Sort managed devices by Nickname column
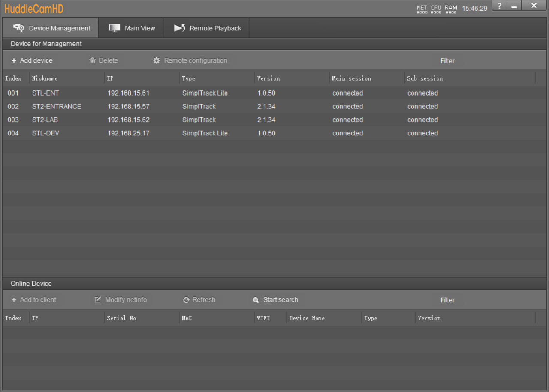The height and width of the screenshot is (392, 549). [67, 78]
